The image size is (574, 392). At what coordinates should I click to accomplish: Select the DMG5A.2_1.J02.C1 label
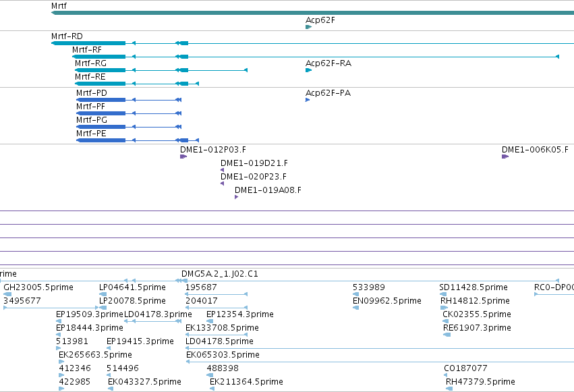click(x=220, y=274)
